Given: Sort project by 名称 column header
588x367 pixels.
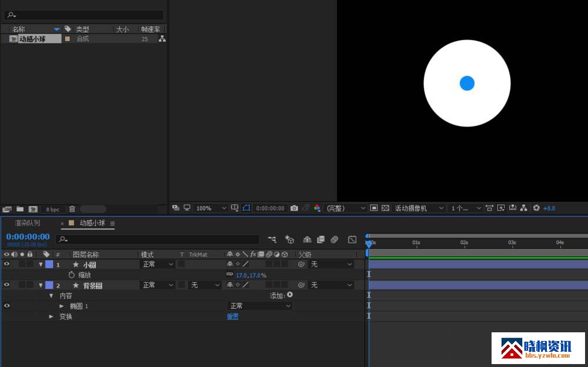Looking at the screenshot, I should coord(19,29).
